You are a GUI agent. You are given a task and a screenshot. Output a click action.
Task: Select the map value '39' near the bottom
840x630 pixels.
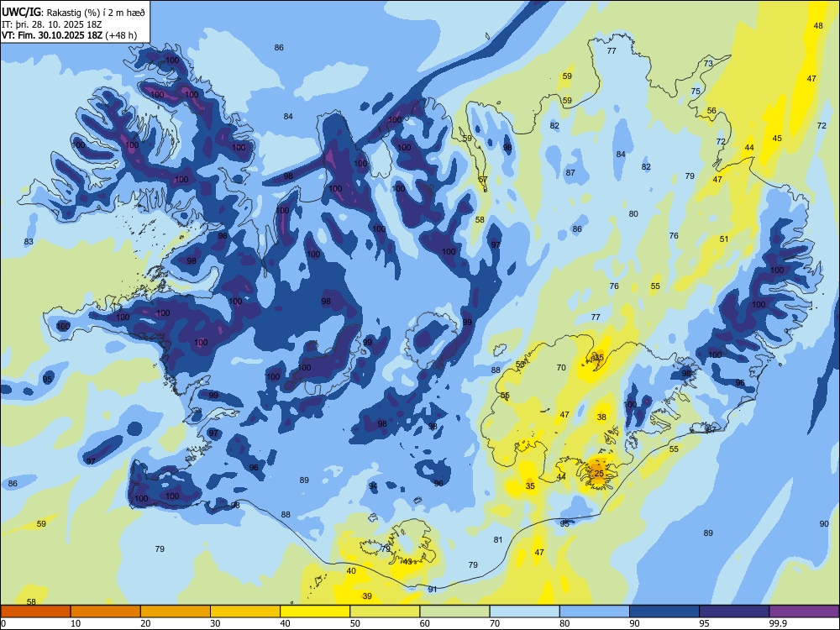point(367,596)
